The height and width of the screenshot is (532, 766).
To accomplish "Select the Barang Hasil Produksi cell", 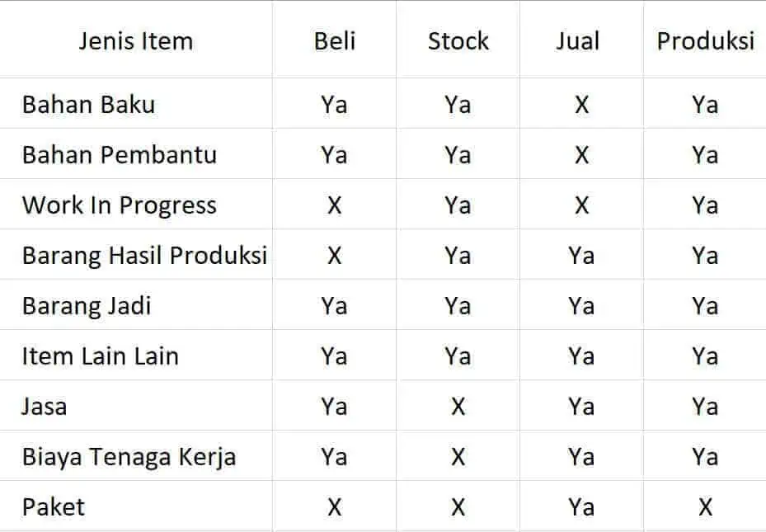I will 144,256.
